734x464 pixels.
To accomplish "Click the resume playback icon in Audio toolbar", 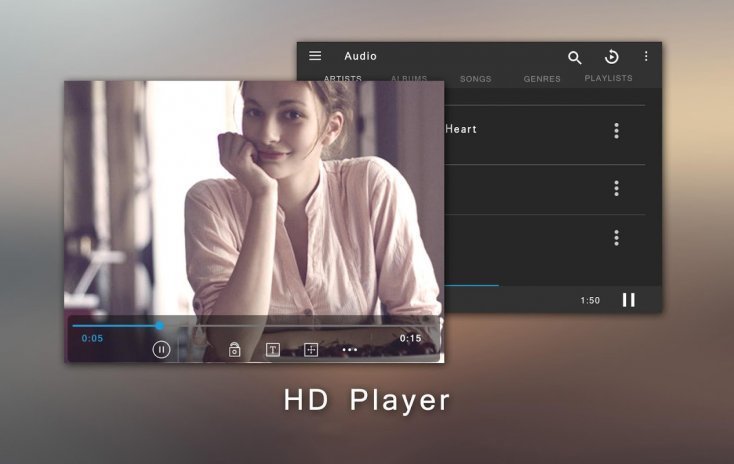I will [x=611, y=57].
